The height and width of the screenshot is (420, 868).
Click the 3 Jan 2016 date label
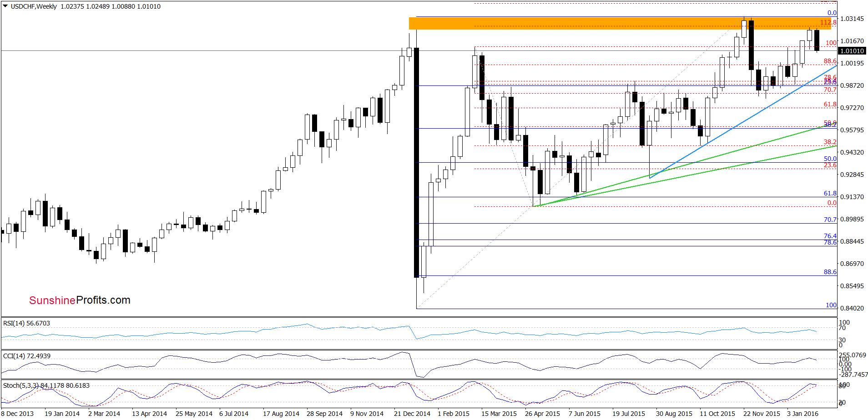tap(802, 414)
